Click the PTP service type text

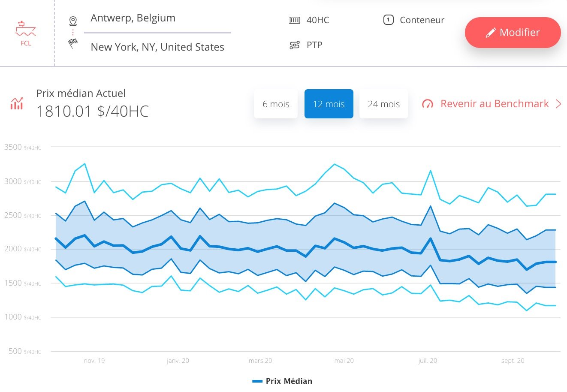[314, 45]
